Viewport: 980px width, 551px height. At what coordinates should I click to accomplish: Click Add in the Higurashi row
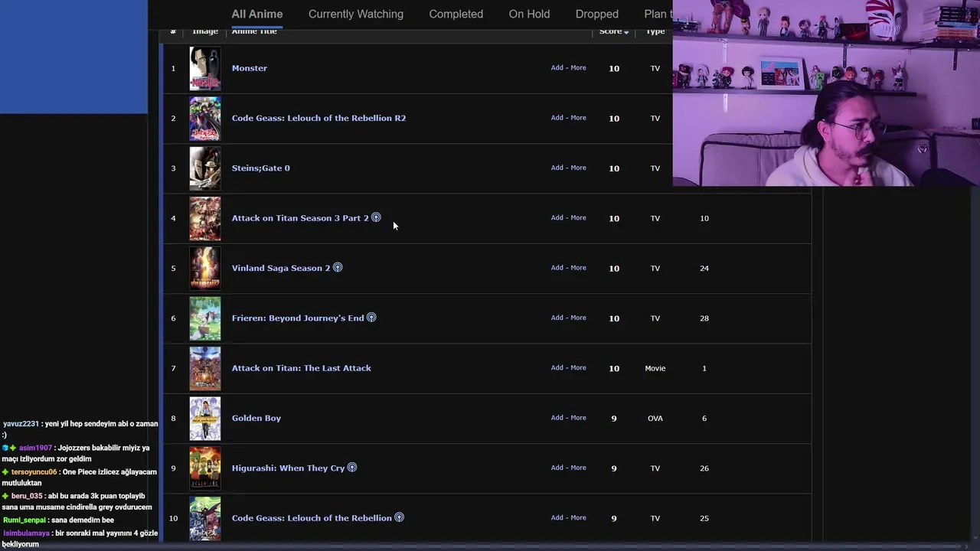coord(557,468)
